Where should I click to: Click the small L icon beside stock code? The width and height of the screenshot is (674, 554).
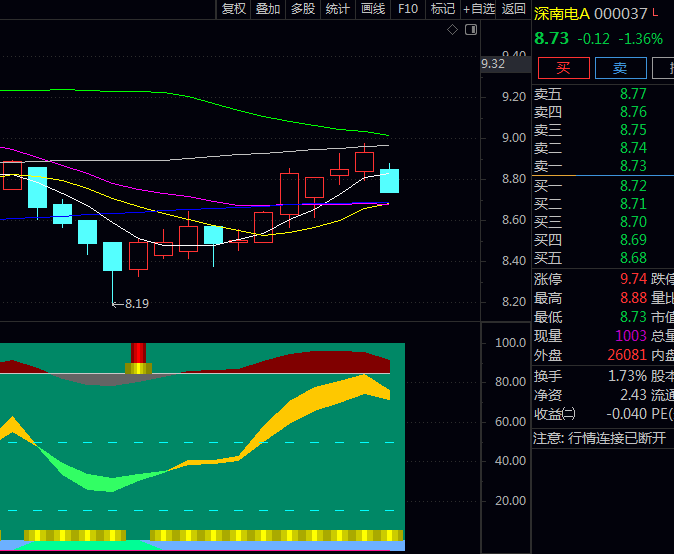click(x=656, y=14)
